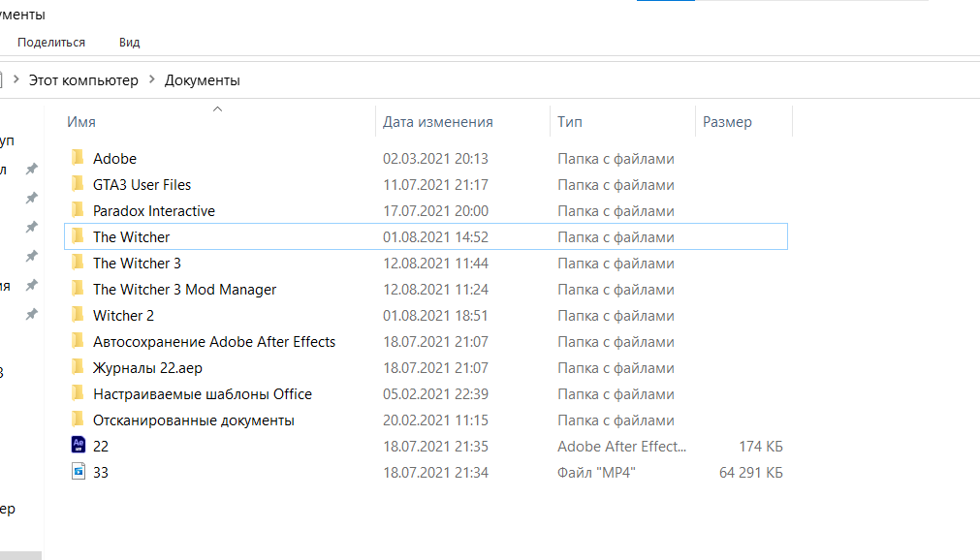Select The Witcher folder name

coord(131,237)
